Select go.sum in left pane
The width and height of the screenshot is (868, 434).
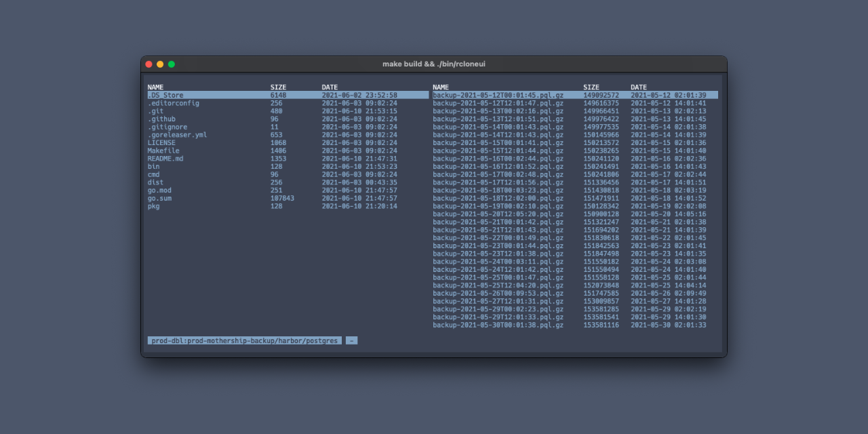pos(159,198)
